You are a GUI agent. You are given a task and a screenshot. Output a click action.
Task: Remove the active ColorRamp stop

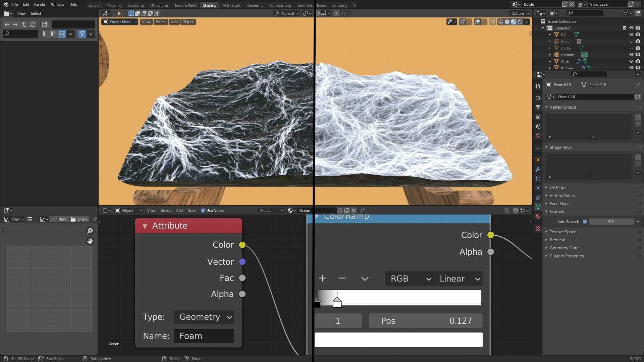(342, 278)
